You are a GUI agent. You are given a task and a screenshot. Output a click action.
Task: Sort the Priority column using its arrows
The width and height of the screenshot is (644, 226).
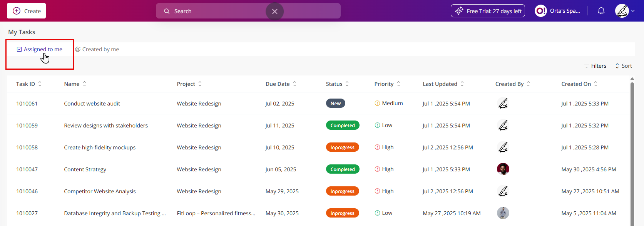(x=398, y=84)
